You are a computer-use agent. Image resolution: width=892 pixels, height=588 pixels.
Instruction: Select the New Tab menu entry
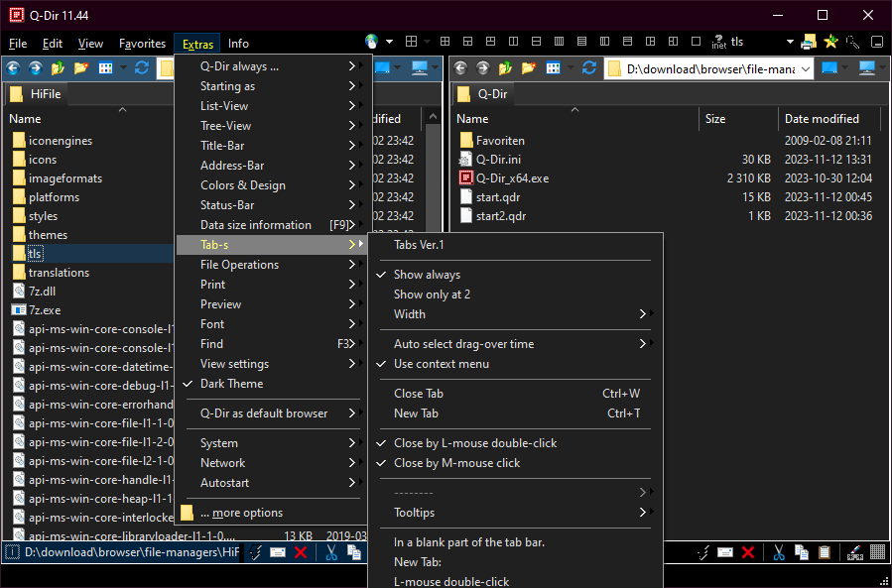[416, 413]
